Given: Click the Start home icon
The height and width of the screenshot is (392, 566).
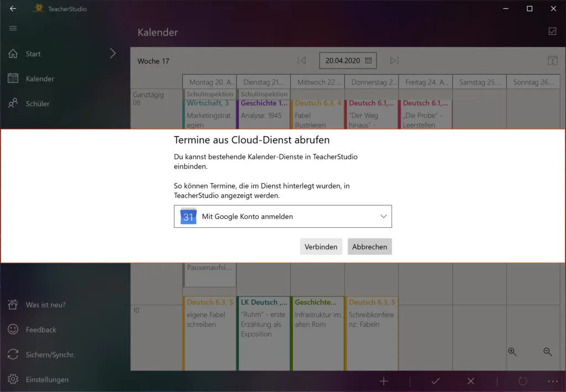Looking at the screenshot, I should pos(13,54).
